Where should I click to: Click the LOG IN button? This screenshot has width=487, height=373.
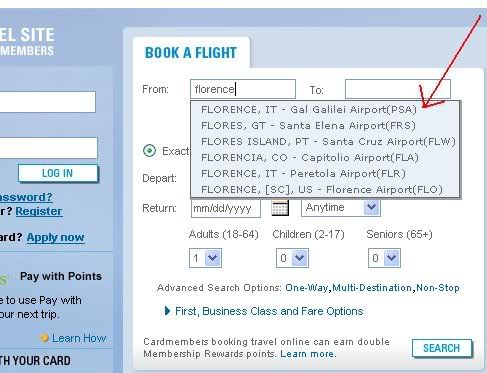(x=58, y=173)
